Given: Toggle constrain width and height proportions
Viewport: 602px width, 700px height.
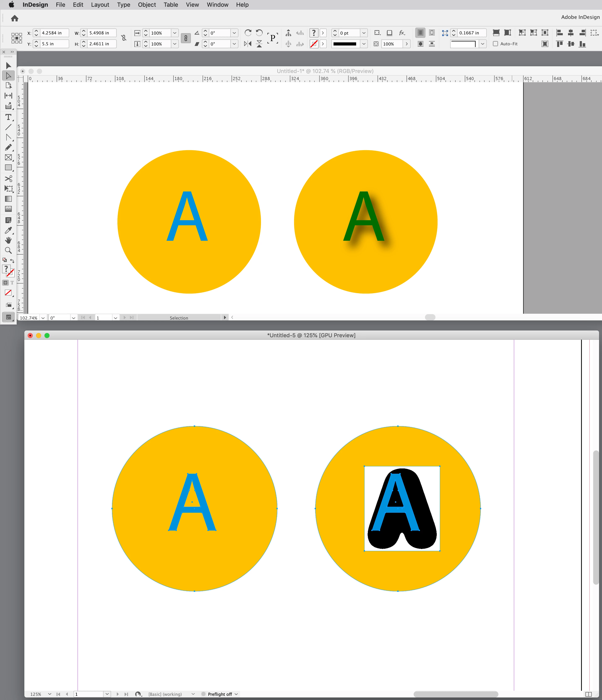Looking at the screenshot, I should 124,38.
